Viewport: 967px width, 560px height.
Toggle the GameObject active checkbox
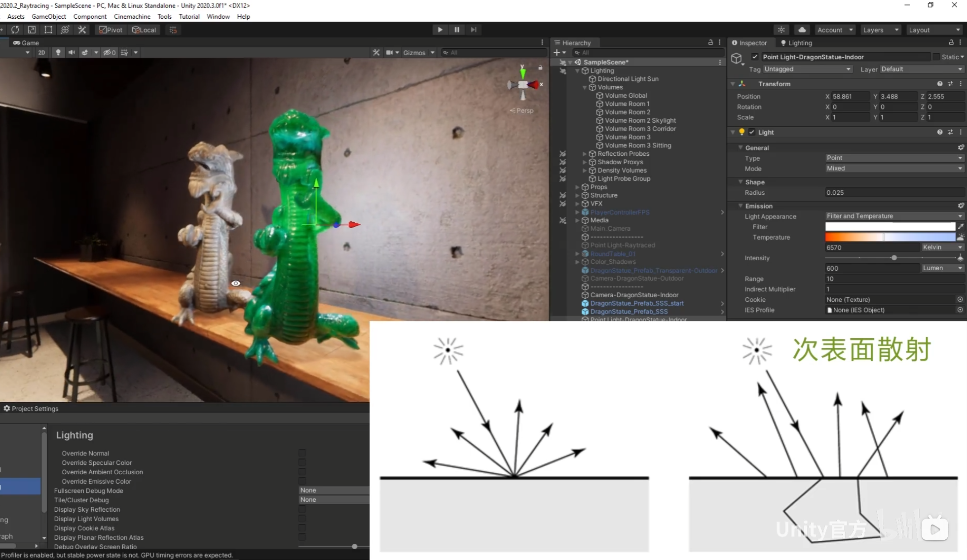click(x=755, y=57)
